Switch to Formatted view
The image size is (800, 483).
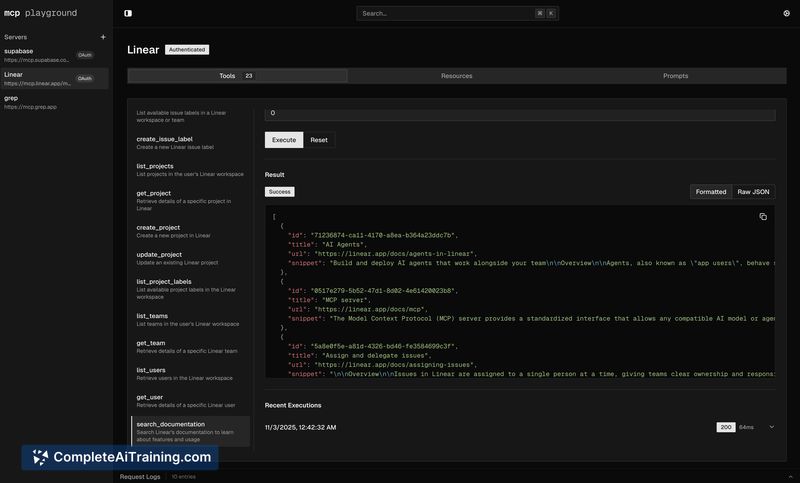[711, 191]
